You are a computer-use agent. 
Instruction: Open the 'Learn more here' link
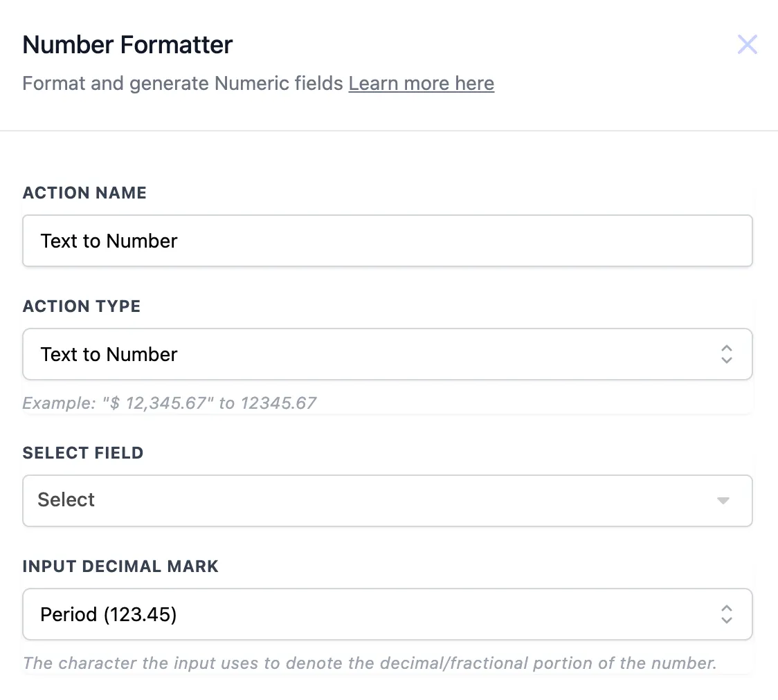tap(422, 83)
